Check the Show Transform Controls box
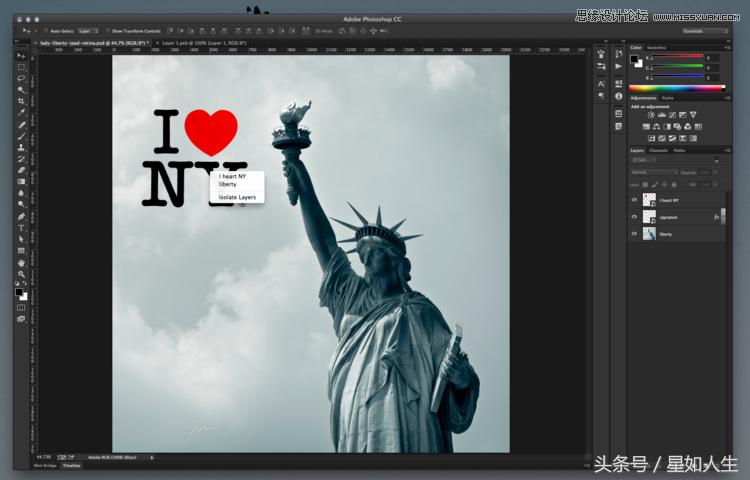The height and width of the screenshot is (480, 750). pos(108,31)
